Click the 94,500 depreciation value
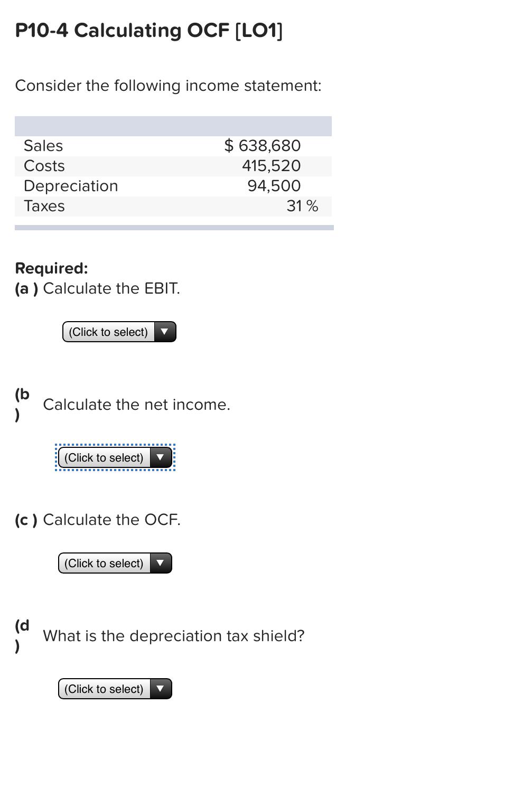The image size is (532, 788). coord(274,186)
